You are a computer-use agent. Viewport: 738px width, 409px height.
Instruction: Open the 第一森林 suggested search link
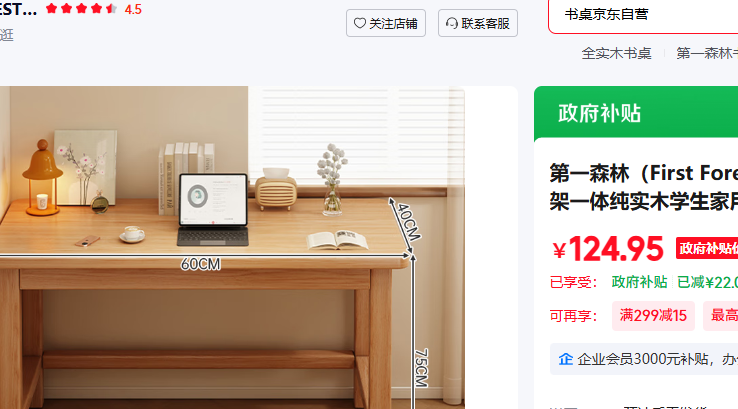coord(707,54)
